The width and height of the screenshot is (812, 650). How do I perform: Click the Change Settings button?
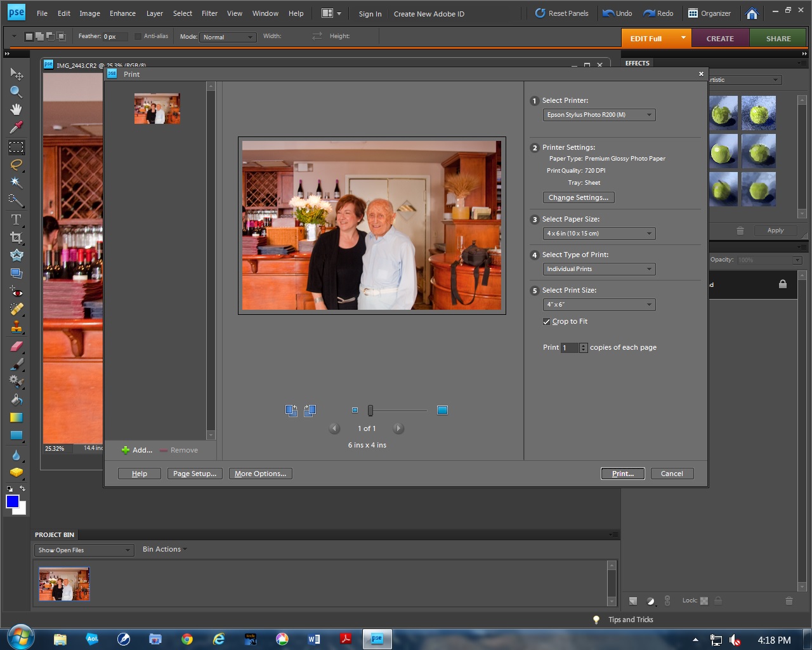(578, 197)
